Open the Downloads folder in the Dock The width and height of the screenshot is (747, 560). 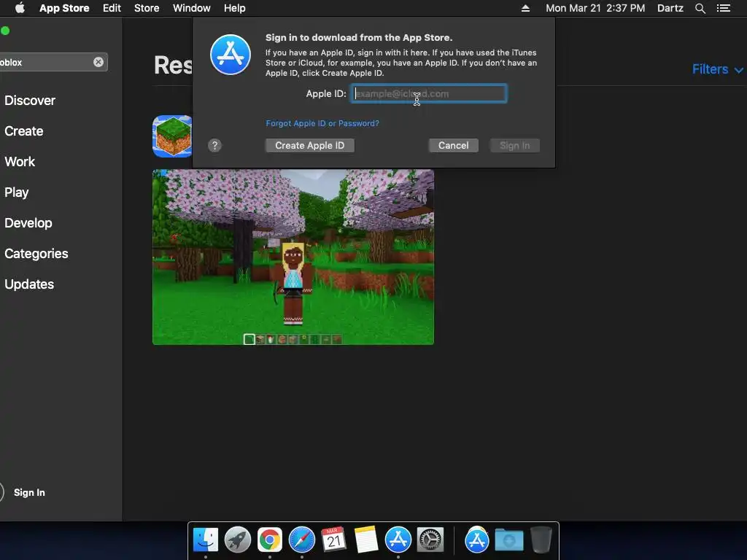[x=508, y=540]
